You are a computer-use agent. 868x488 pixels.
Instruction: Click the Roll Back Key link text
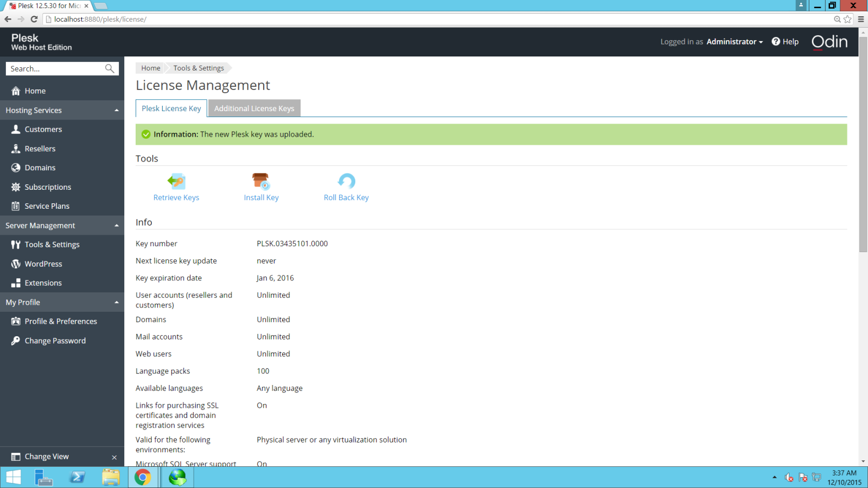tap(346, 198)
